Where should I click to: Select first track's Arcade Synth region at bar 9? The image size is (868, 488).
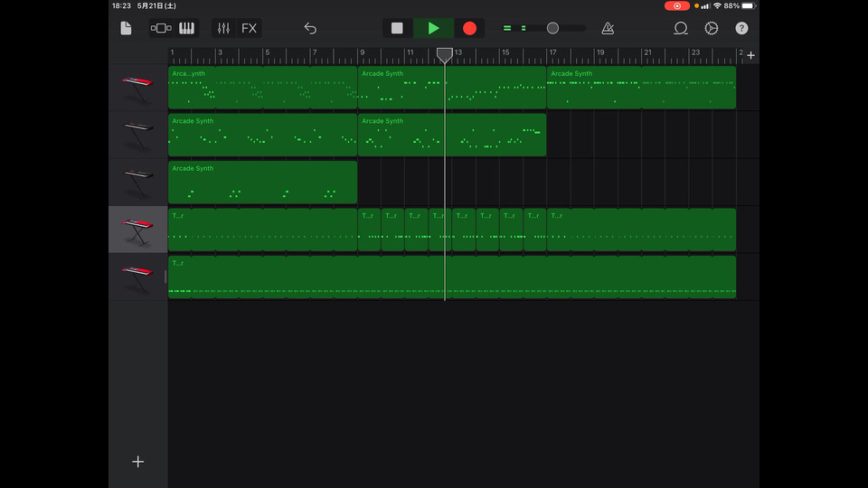(x=452, y=88)
